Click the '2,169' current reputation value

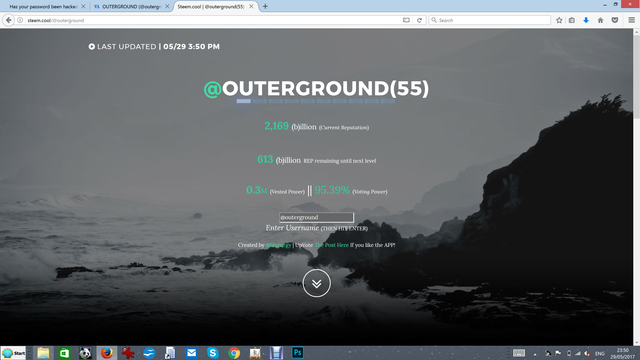[276, 126]
